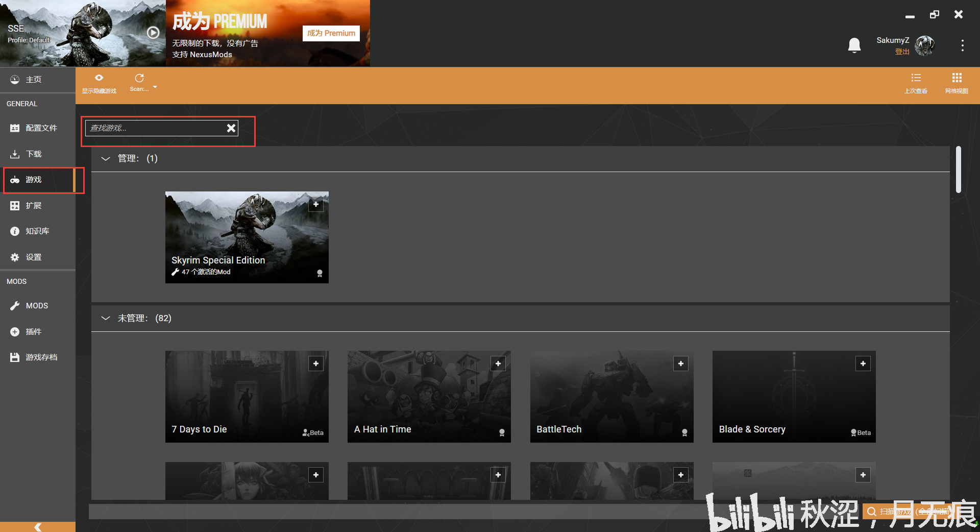Viewport: 980px width, 532px height.
Task: Select the 7 Days to Die game card
Action: pos(247,397)
